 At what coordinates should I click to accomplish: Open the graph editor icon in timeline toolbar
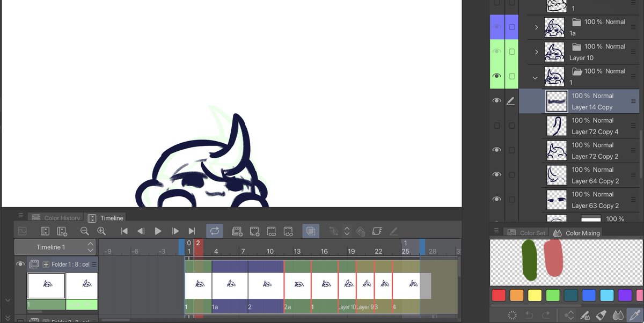click(22, 231)
